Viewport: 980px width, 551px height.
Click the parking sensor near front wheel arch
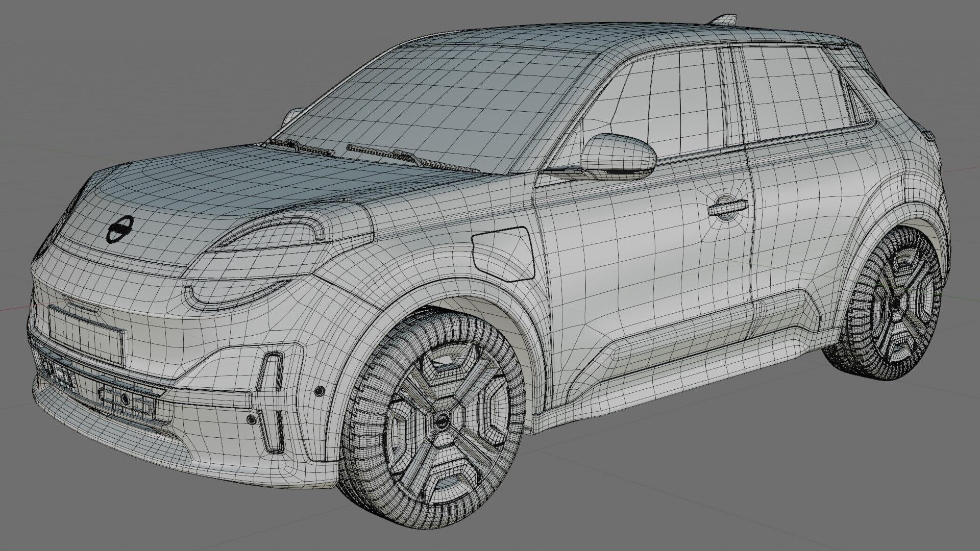pyautogui.click(x=320, y=391)
